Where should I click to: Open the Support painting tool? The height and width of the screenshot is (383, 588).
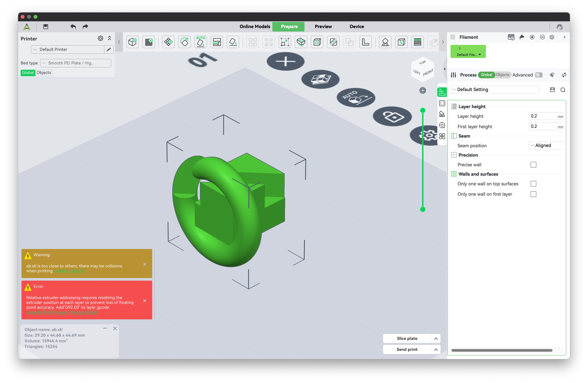385,42
